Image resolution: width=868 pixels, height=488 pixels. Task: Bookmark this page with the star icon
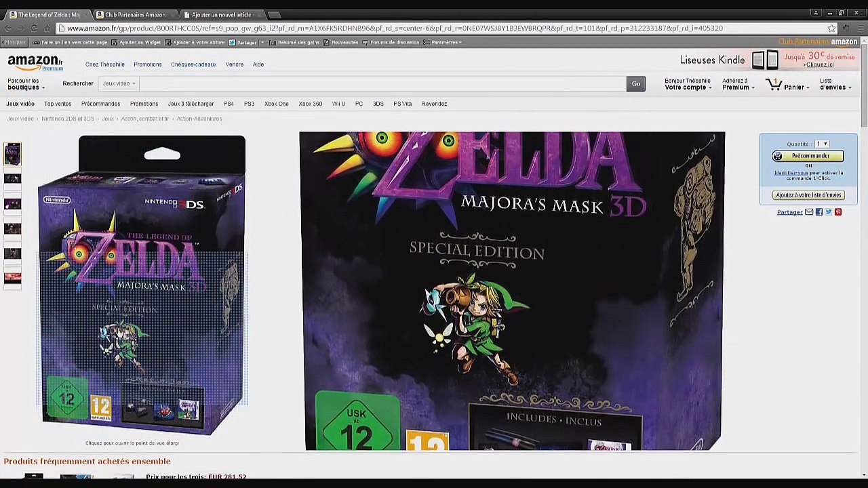tap(831, 28)
